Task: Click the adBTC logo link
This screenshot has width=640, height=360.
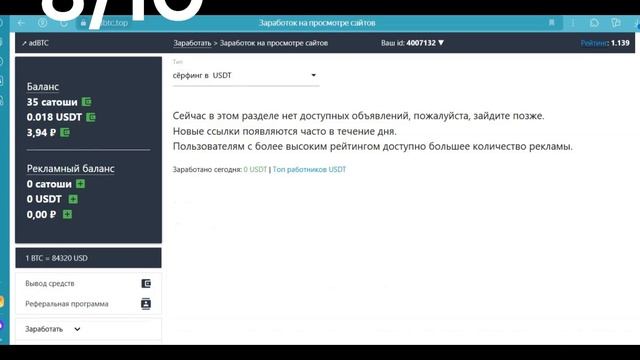Action: coord(36,43)
